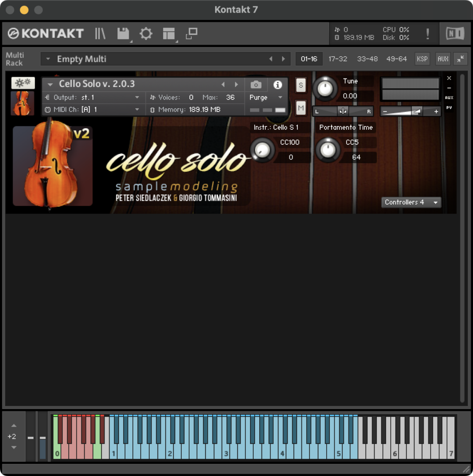Open the save (floppy disk) menu
Image resolution: width=473 pixels, height=476 pixels.
[x=123, y=33]
